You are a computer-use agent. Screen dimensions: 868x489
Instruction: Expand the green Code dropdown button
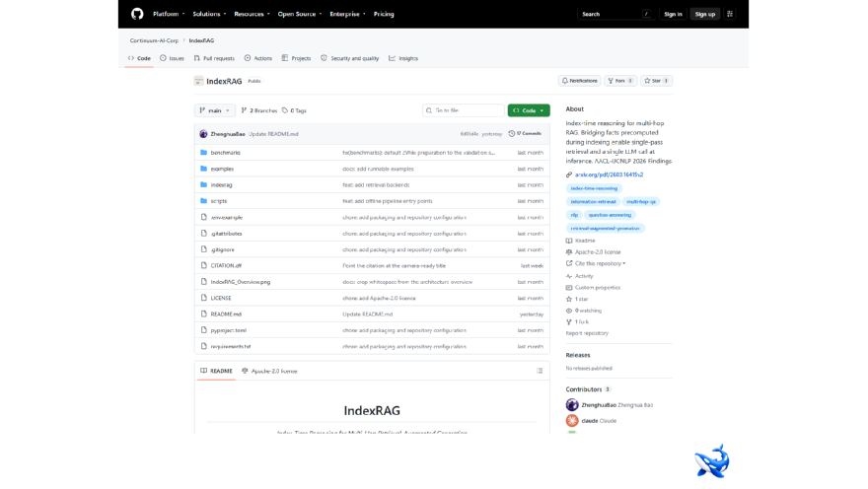click(529, 110)
